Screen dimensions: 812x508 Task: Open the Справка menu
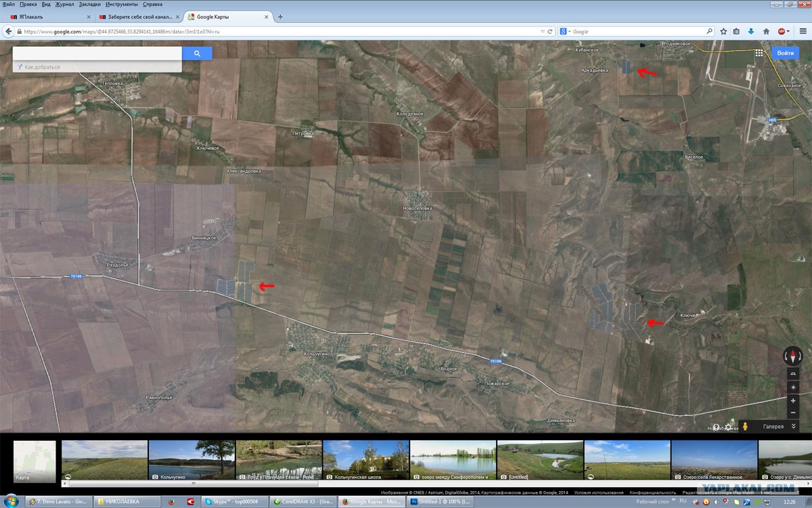tap(153, 4)
